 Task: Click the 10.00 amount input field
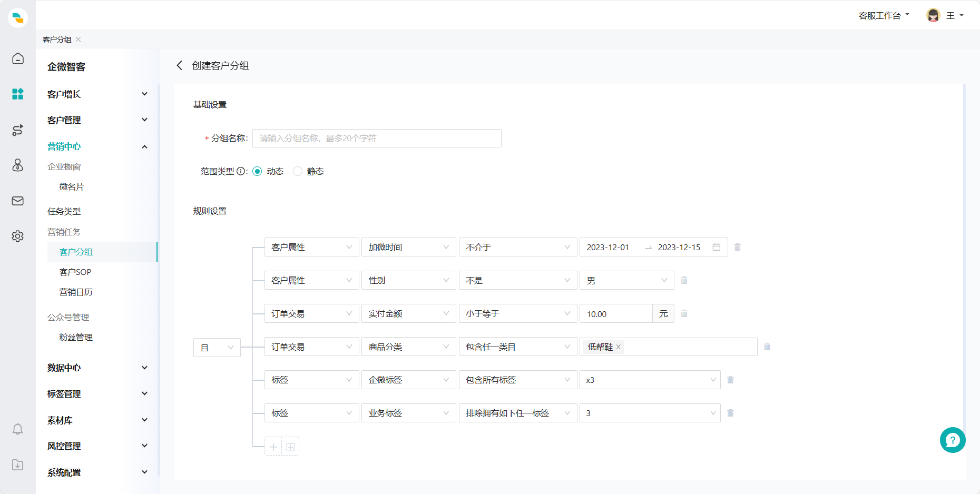coord(616,313)
